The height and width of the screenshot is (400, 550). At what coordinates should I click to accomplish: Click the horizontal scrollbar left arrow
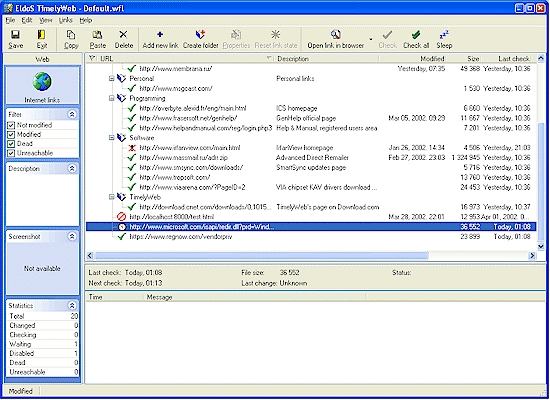[90, 255]
